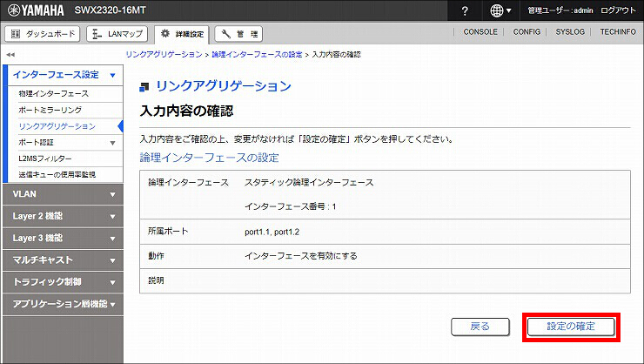Select 送信キューの使用率監視 in the sidebar
The height and width of the screenshot is (364, 644).
click(x=57, y=175)
